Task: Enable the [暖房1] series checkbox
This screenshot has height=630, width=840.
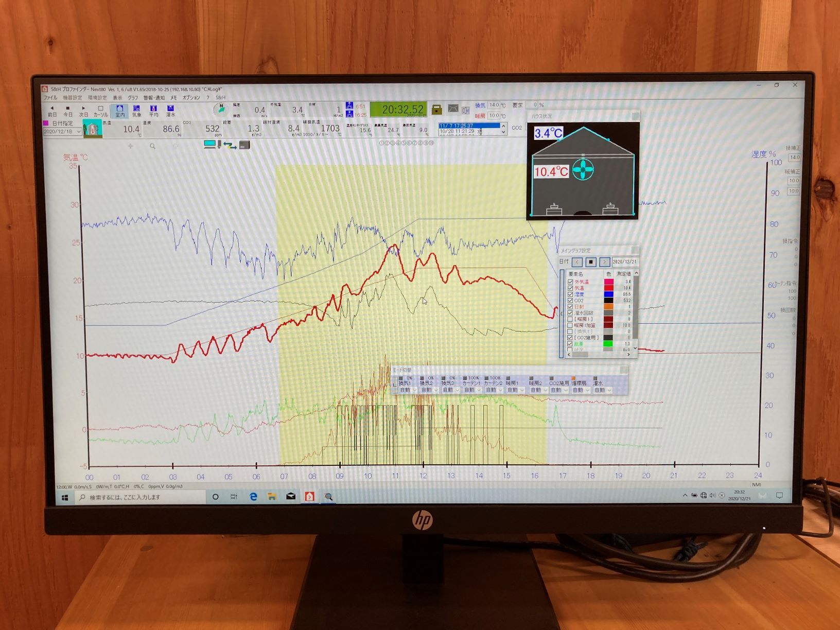Action: click(x=570, y=319)
